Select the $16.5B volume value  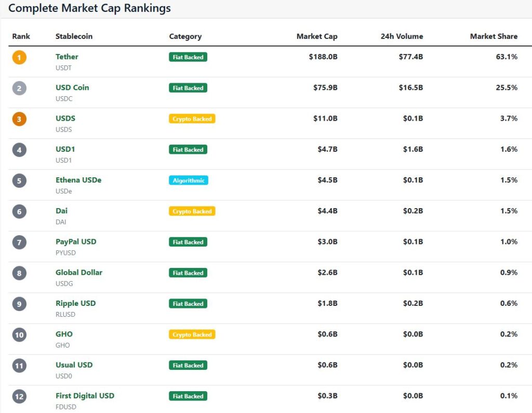point(411,87)
